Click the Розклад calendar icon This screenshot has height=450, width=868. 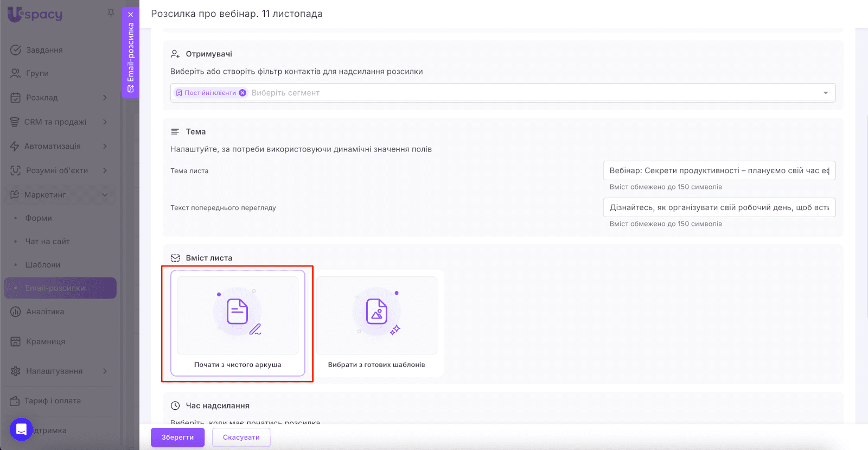coord(16,98)
